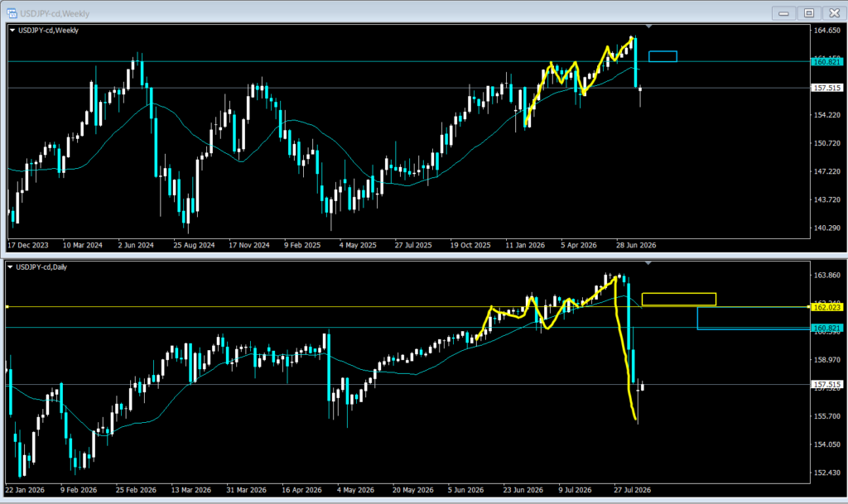
Task: Click the 22 Jan 2026 date on the daily time axis
Action: coord(25,490)
